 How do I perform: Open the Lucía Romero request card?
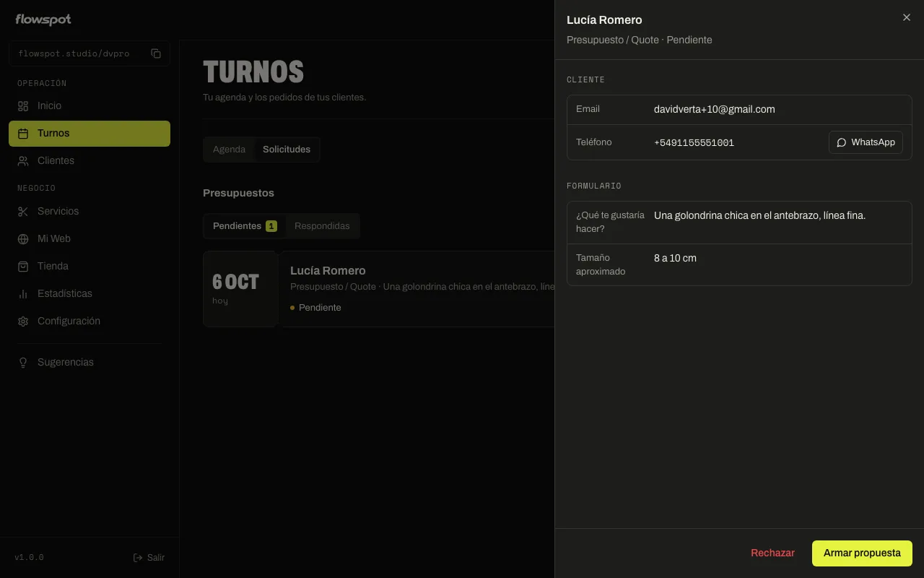click(379, 289)
